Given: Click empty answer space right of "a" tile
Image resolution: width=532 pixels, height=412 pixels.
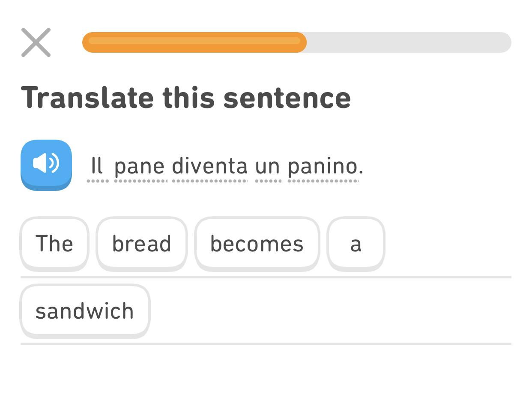Looking at the screenshot, I should pos(448,244).
